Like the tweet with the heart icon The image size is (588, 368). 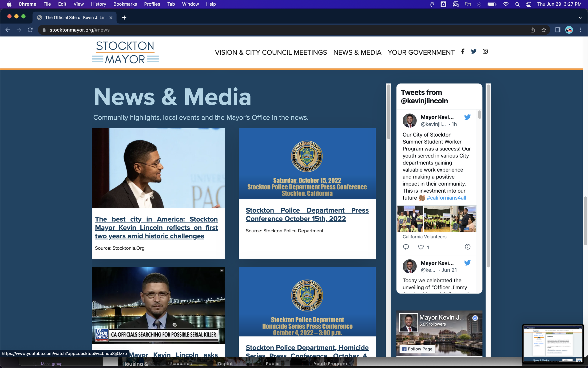(x=421, y=247)
